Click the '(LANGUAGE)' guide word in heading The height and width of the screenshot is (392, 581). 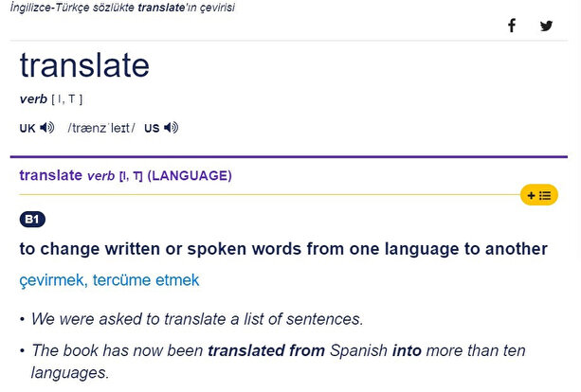pyautogui.click(x=190, y=175)
